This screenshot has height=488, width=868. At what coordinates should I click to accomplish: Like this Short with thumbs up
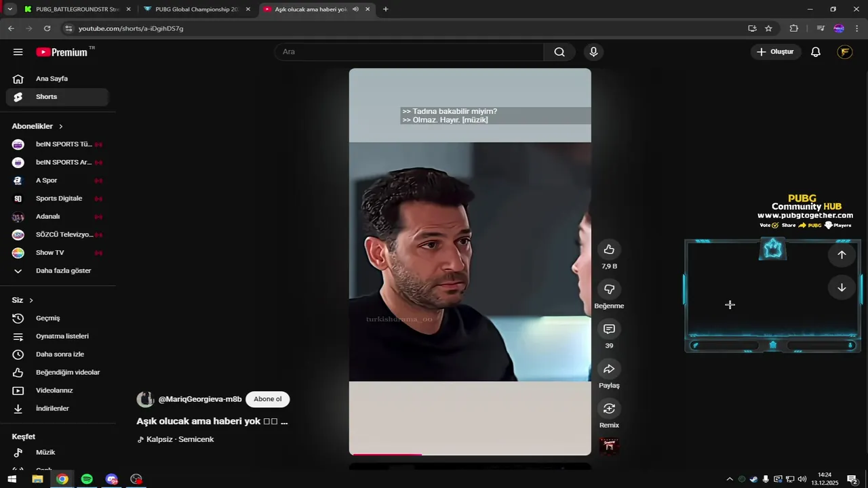click(x=609, y=249)
